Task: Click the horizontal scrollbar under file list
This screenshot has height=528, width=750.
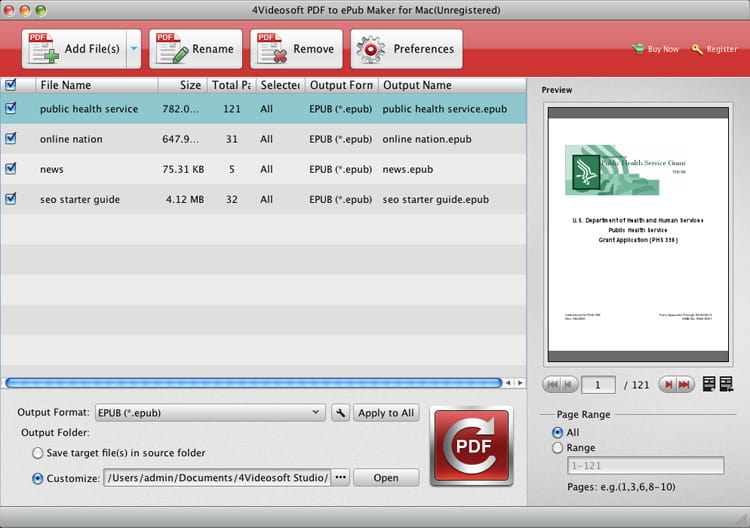Action: pyautogui.click(x=252, y=382)
